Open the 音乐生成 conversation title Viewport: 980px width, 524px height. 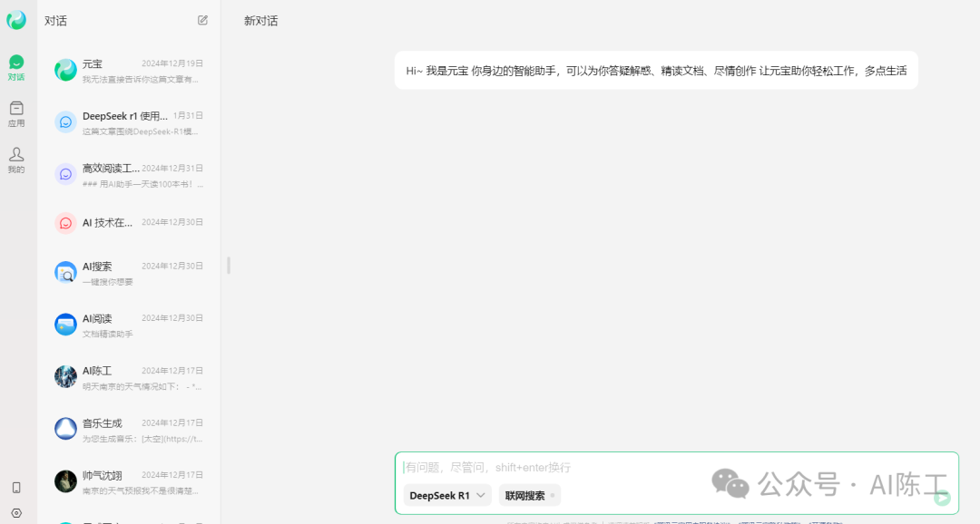103,423
